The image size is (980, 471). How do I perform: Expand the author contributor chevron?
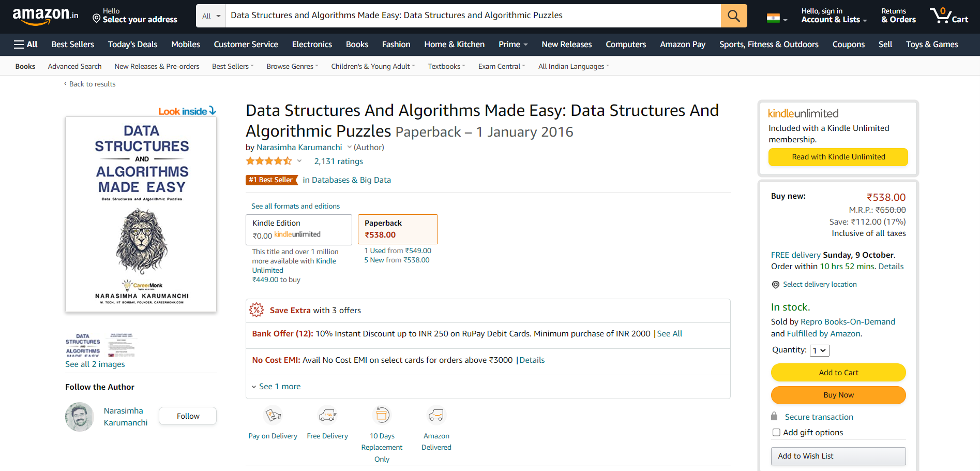click(349, 147)
